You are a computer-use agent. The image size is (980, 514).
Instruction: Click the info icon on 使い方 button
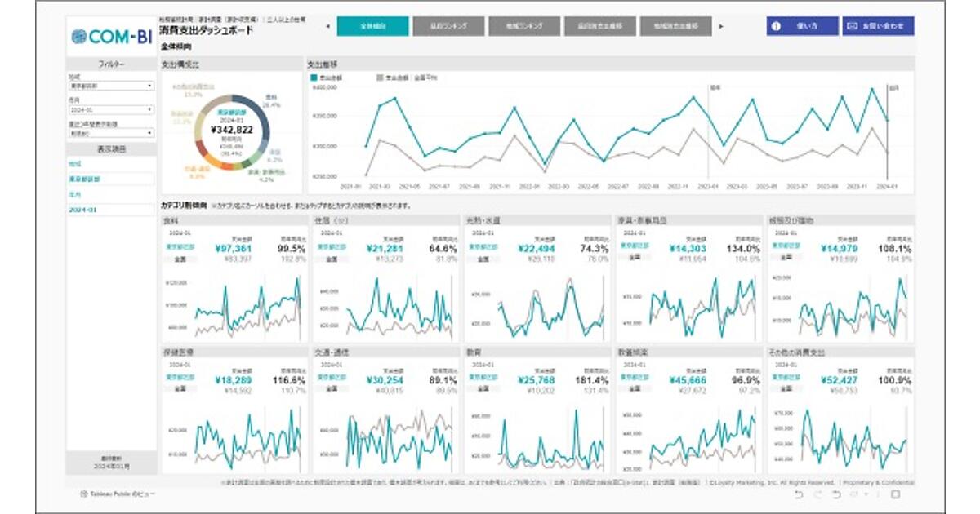tap(777, 26)
